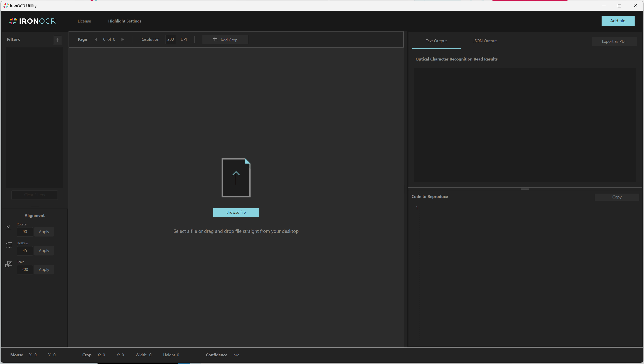
Task: Click Export as PDF
Action: (x=614, y=41)
